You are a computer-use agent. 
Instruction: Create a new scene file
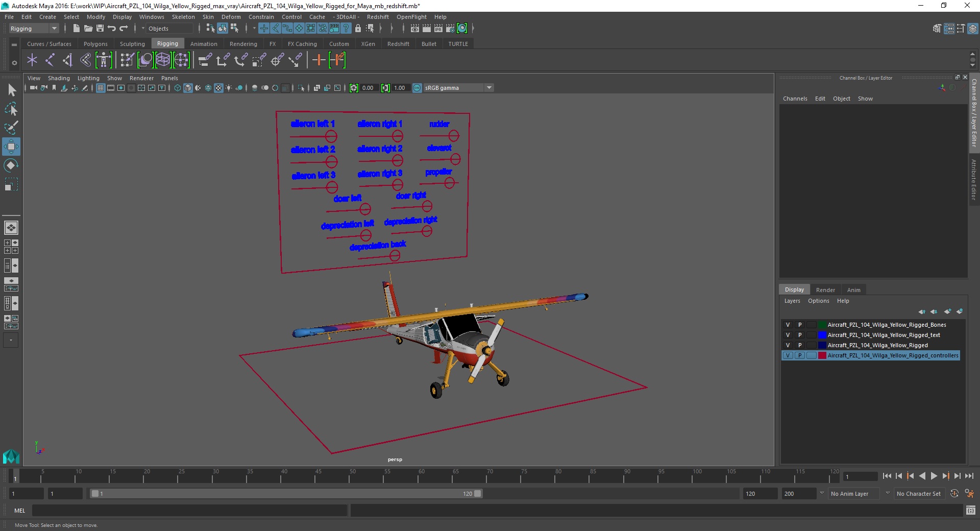[76, 29]
